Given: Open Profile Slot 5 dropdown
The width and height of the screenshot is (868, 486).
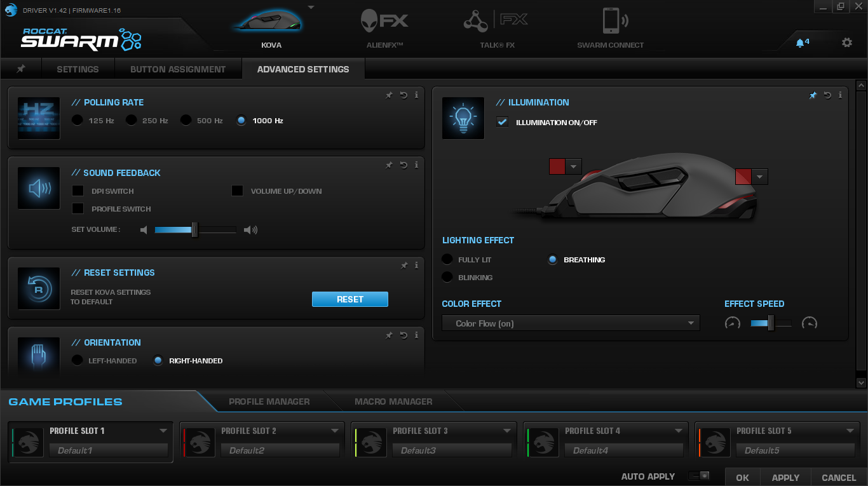Looking at the screenshot, I should [850, 431].
